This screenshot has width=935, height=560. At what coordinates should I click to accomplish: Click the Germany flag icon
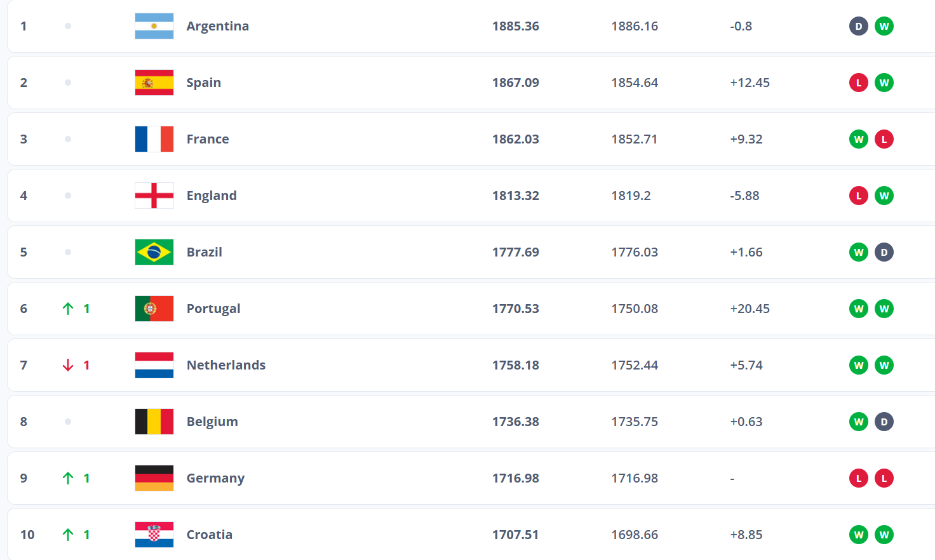click(154, 478)
